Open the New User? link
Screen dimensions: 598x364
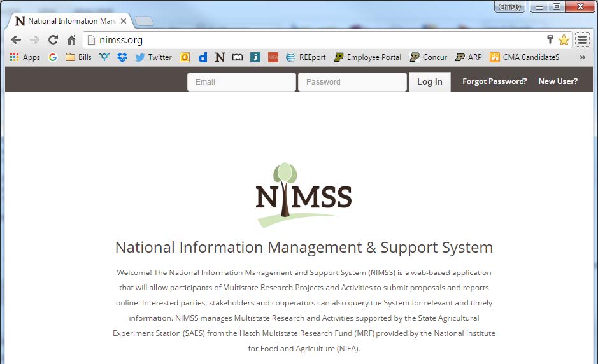[558, 81]
